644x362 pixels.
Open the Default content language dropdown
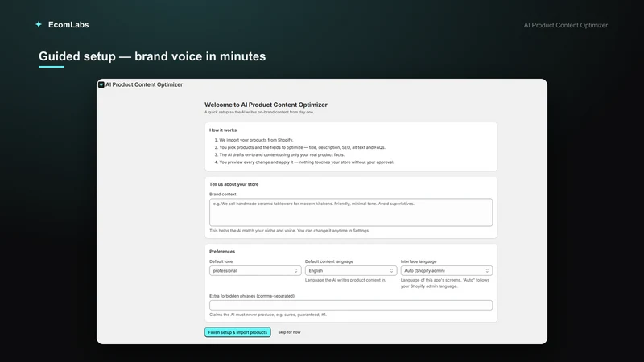[x=351, y=271]
